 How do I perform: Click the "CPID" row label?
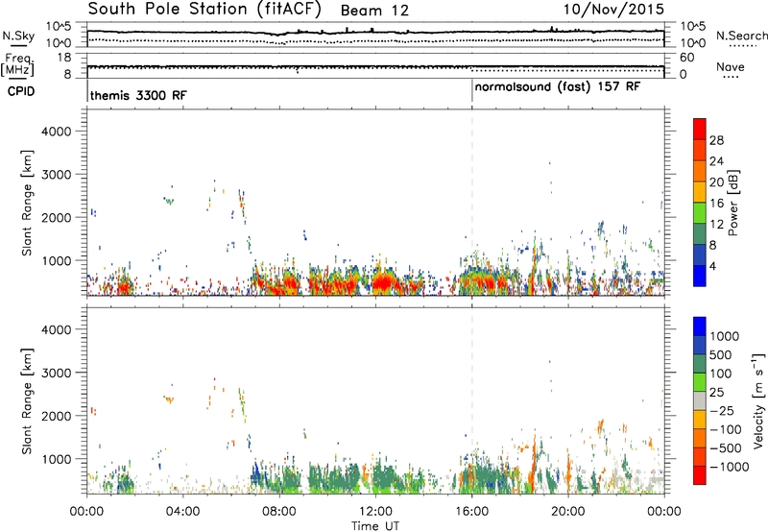[x=21, y=91]
